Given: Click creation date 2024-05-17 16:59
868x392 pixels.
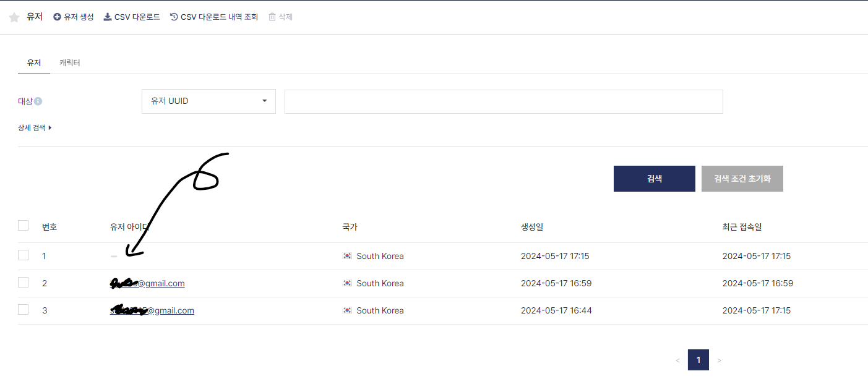Looking at the screenshot, I should [555, 283].
